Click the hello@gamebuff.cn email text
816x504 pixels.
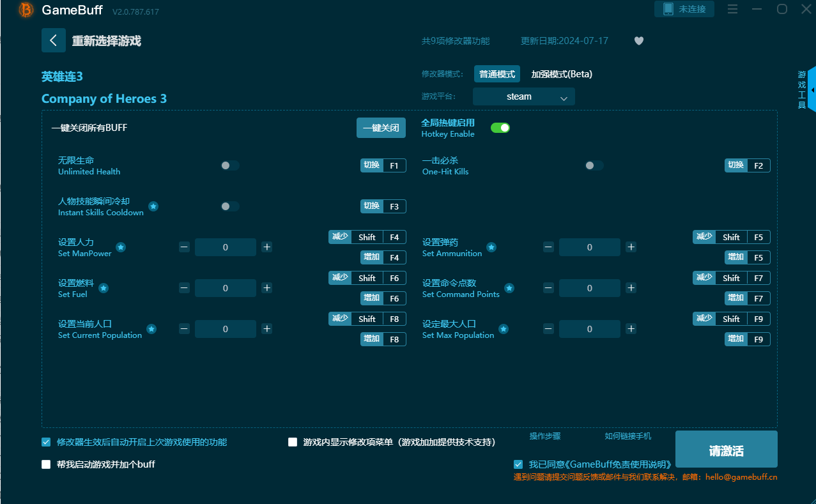click(x=741, y=477)
